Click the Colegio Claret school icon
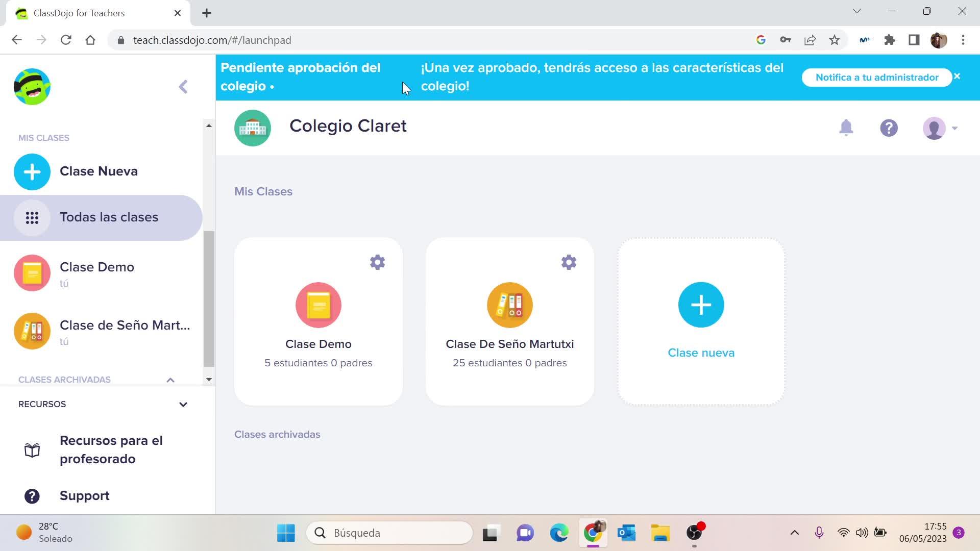The height and width of the screenshot is (551, 980). pyautogui.click(x=253, y=128)
